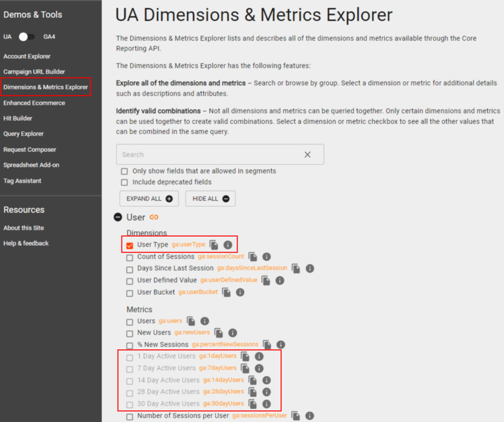This screenshot has height=422, width=504.
Task: Select % New Sessions checkbox
Action: (130, 346)
